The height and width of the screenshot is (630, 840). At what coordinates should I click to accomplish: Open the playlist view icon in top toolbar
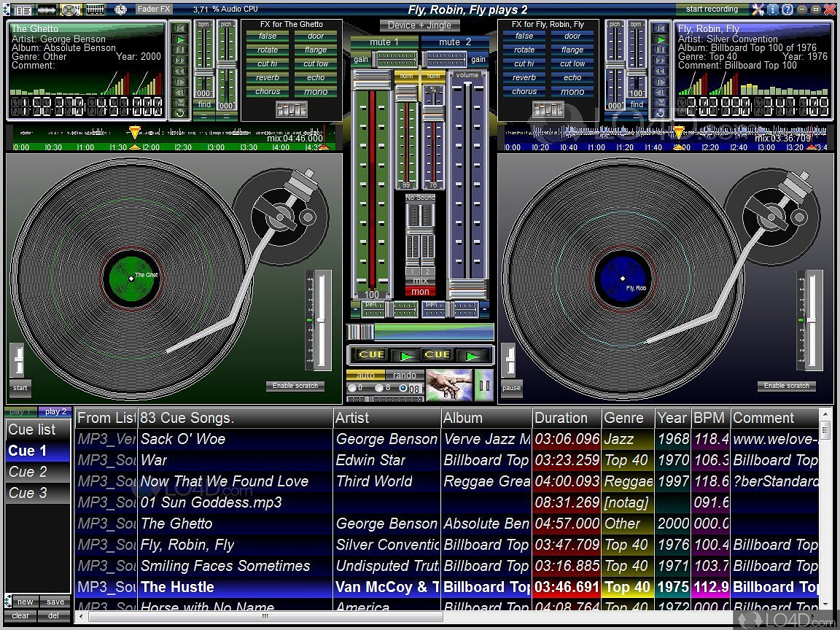pos(23,9)
